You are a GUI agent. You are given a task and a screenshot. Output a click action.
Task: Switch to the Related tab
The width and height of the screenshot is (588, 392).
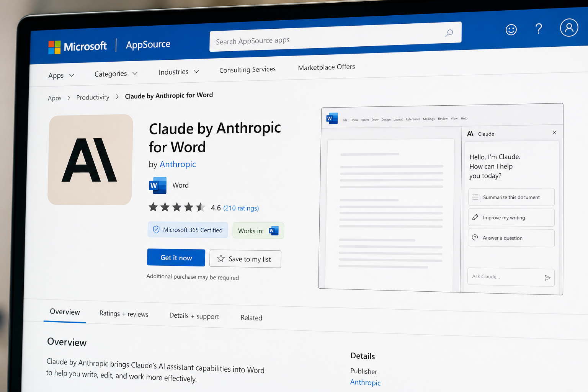coord(252,318)
